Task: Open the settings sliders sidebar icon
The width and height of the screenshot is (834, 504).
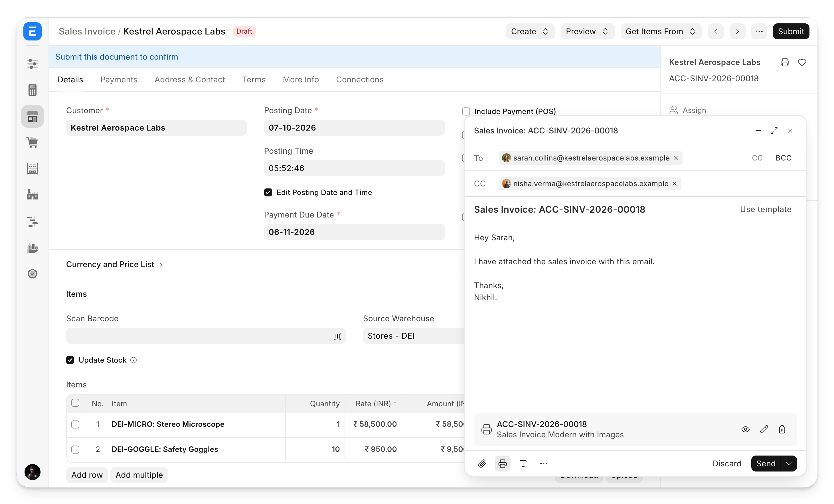Action: coord(33,64)
